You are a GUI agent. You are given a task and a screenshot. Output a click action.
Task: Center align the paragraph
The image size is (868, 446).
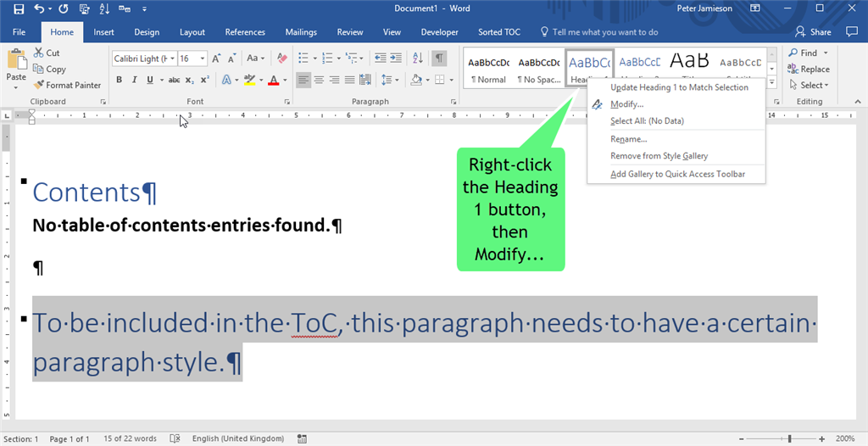click(319, 81)
